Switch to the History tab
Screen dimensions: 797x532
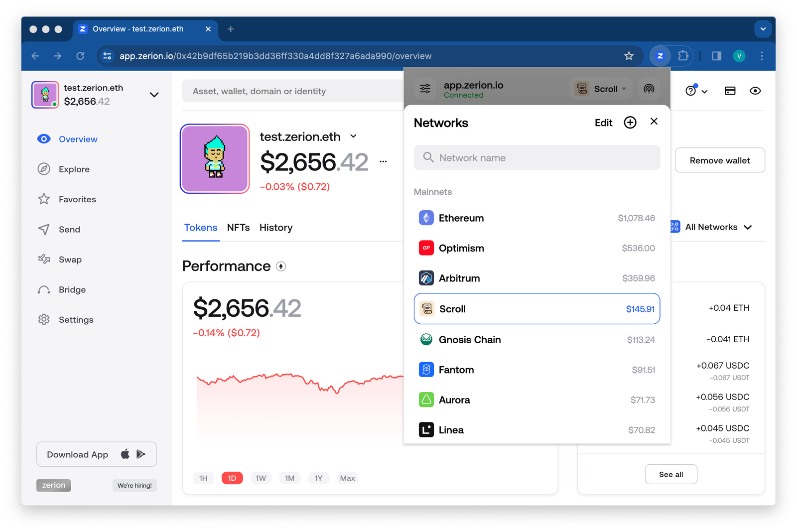tap(275, 228)
